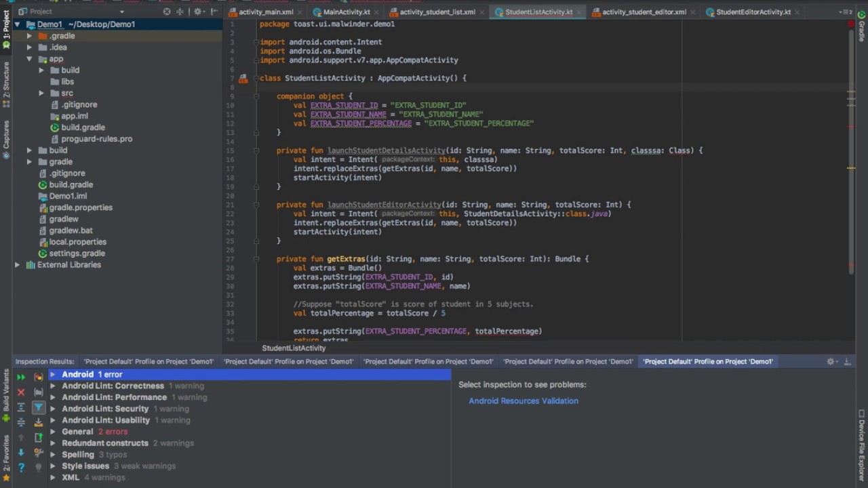868x488 pixels.
Task: Expand External Libraries node
Action: click(x=17, y=265)
